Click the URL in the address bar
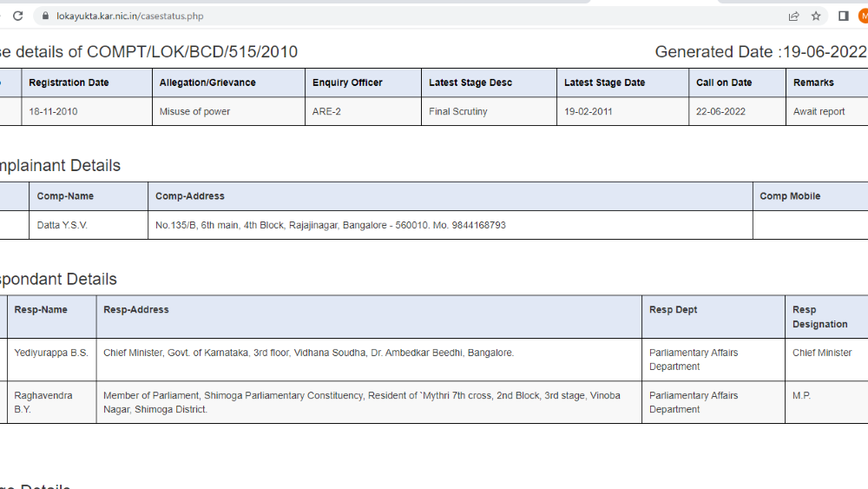868x489 pixels. pyautogui.click(x=130, y=16)
